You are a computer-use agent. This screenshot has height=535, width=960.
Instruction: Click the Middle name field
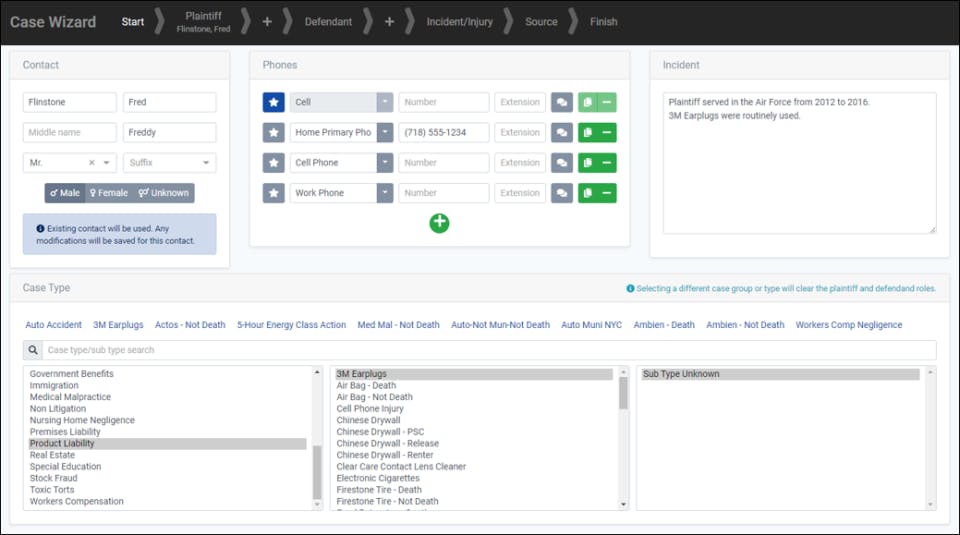coord(70,132)
